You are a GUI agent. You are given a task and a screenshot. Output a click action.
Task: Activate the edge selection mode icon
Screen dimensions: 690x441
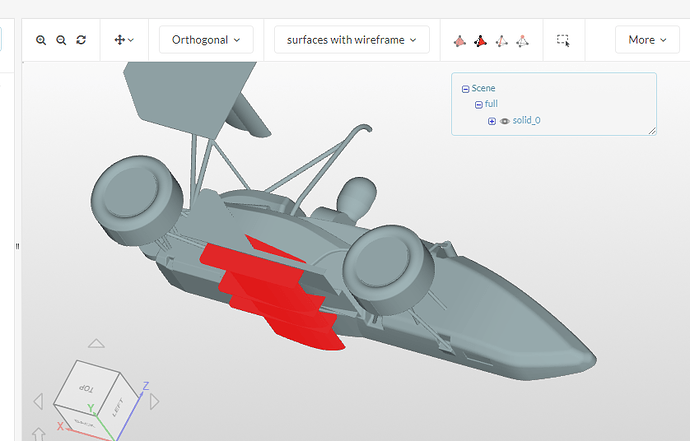502,41
